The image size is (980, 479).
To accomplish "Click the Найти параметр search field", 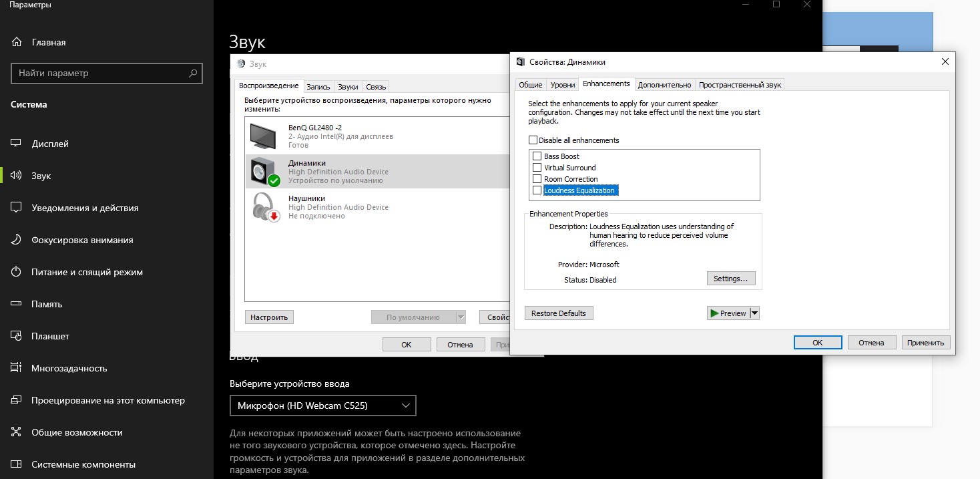I will click(100, 73).
